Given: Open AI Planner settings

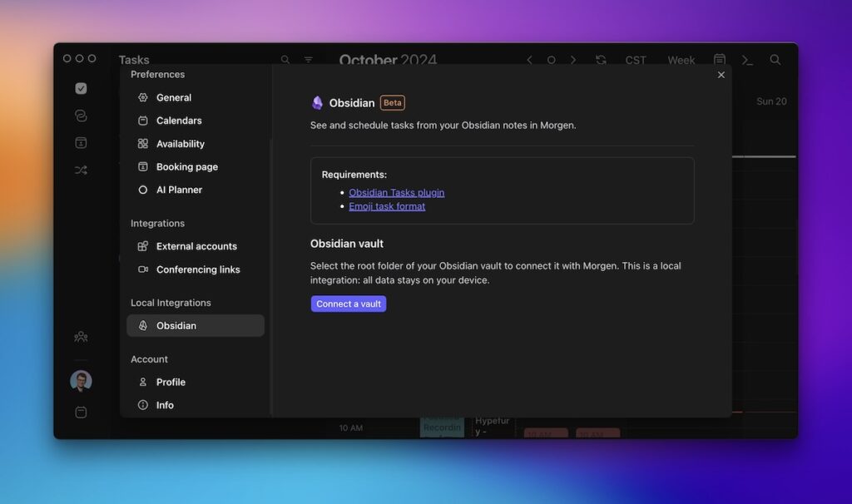Looking at the screenshot, I should tap(178, 190).
